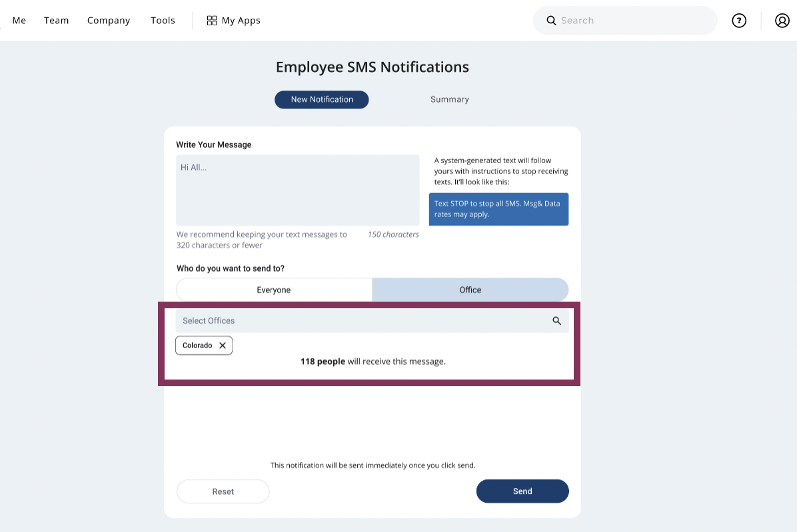The image size is (797, 532).
Task: Click the Text STOP sample message box
Action: click(x=498, y=209)
